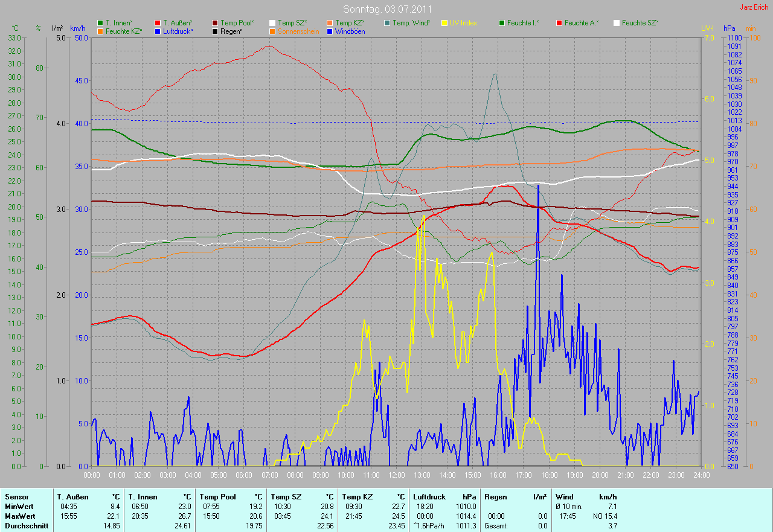
Task: Select the T. Außen maximum value 22.1
Action: tap(113, 516)
